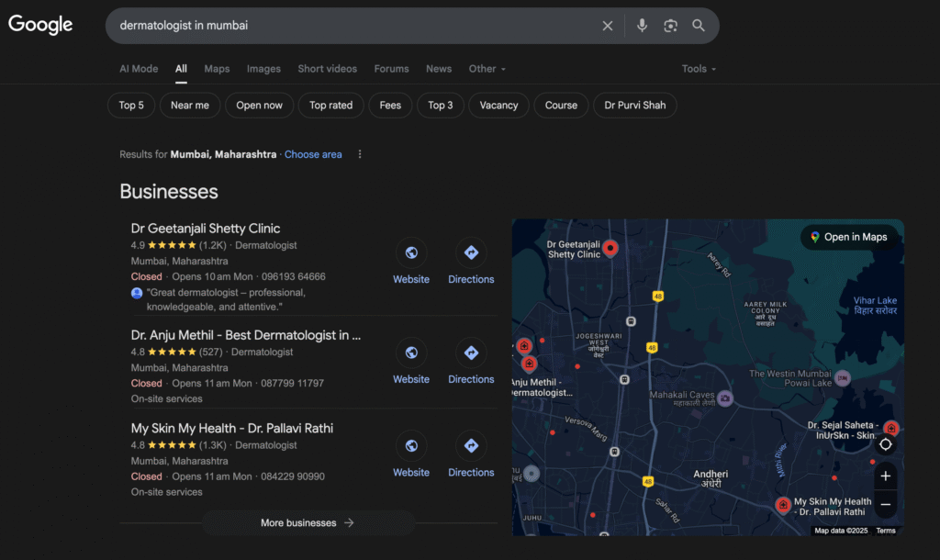Switch to the Maps tab

[x=217, y=69]
